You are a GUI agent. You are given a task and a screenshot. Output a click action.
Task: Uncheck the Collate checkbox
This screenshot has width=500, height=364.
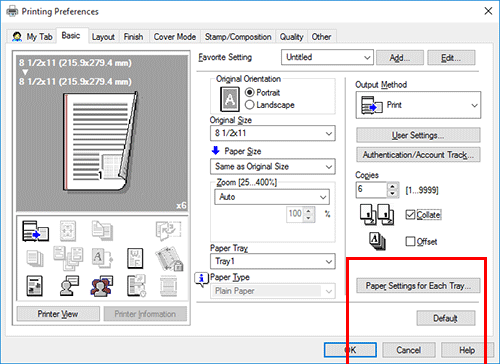tap(410, 214)
